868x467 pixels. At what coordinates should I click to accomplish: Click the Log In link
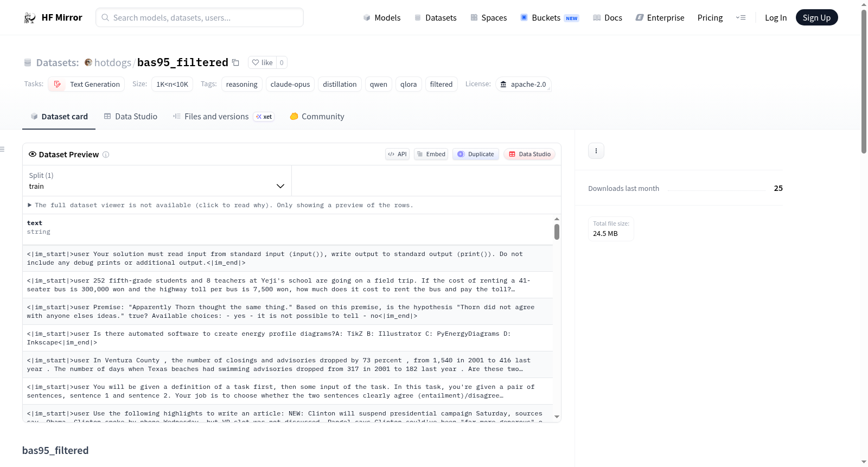click(x=776, y=18)
